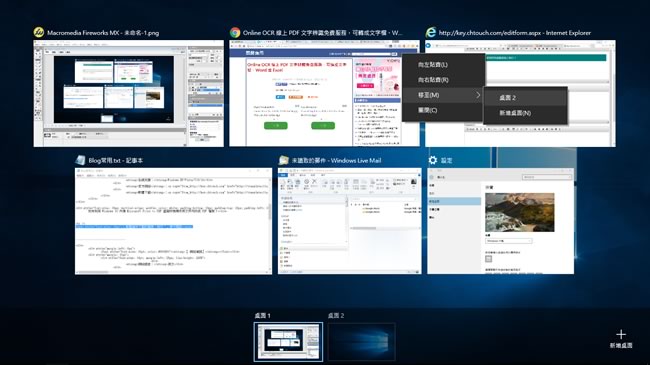Click the 桌面 1 label text
This screenshot has height=365, width=650.
[262, 316]
